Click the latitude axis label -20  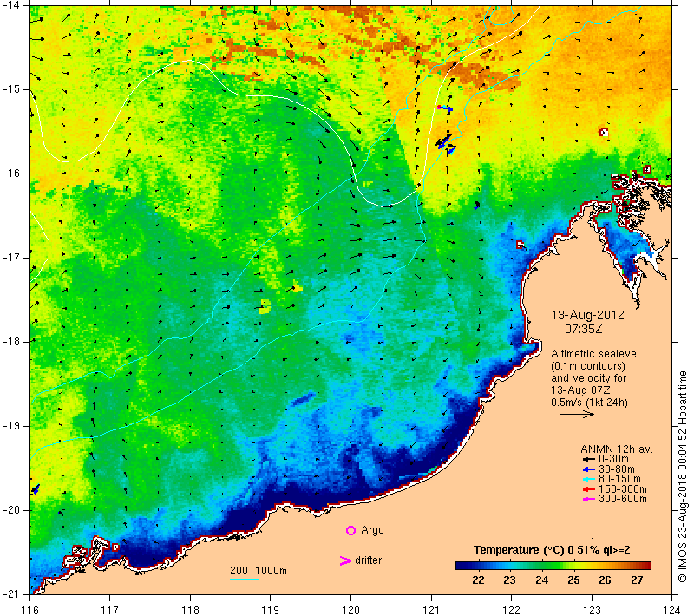click(11, 510)
